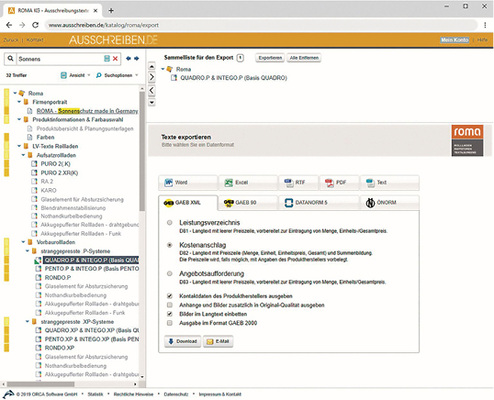This screenshot has height=400, width=494.
Task: Clear search with the red X icon
Action: [115, 59]
